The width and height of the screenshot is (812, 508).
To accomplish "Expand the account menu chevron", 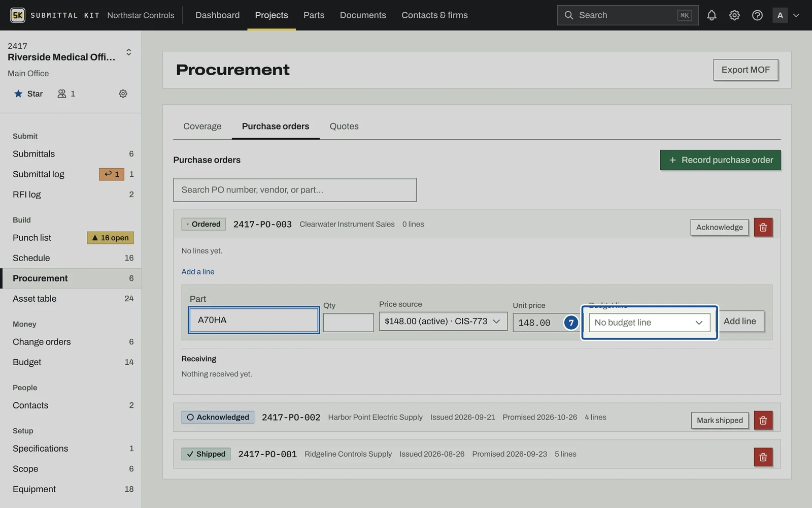I will [796, 15].
